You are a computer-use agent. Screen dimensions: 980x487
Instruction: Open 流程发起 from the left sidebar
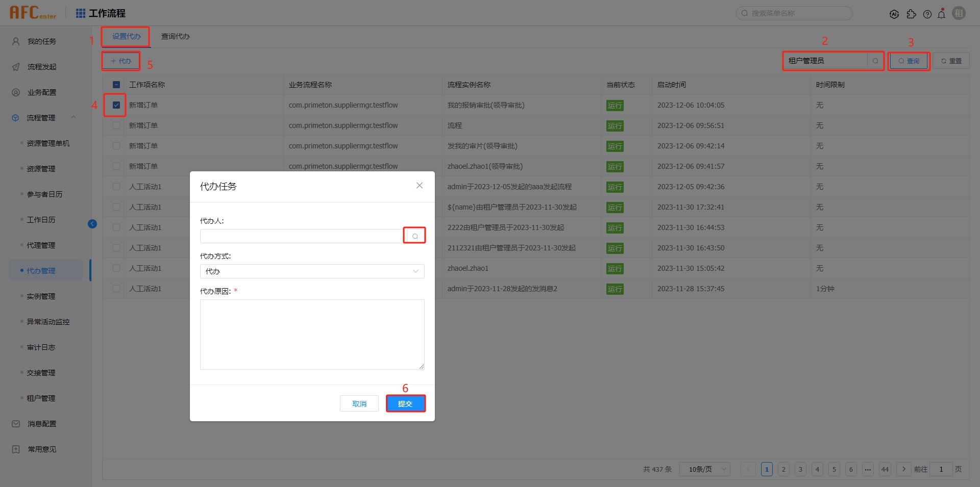[x=15, y=66]
